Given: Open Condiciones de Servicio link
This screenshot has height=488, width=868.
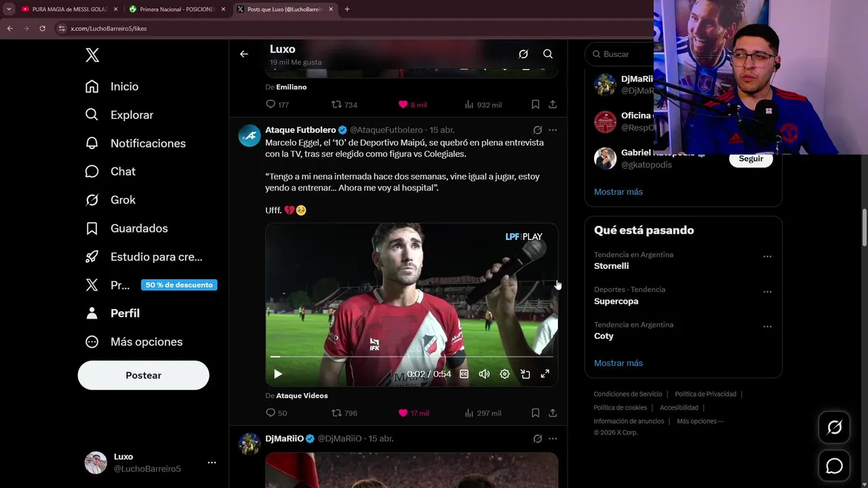Looking at the screenshot, I should 628,394.
